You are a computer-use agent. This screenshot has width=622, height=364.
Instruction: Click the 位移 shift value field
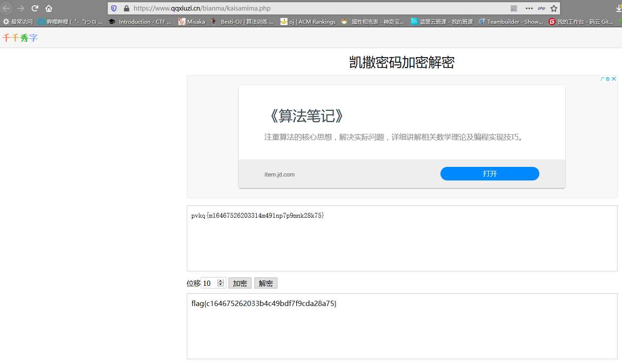coord(210,283)
